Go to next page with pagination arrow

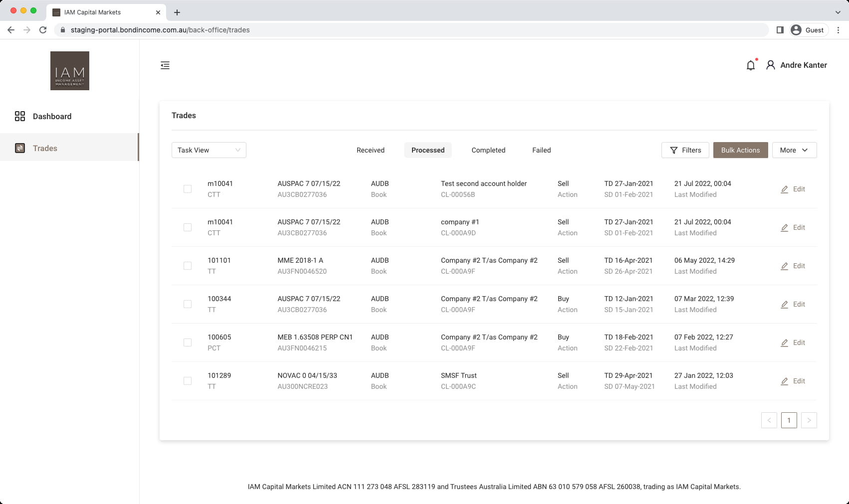coord(809,420)
